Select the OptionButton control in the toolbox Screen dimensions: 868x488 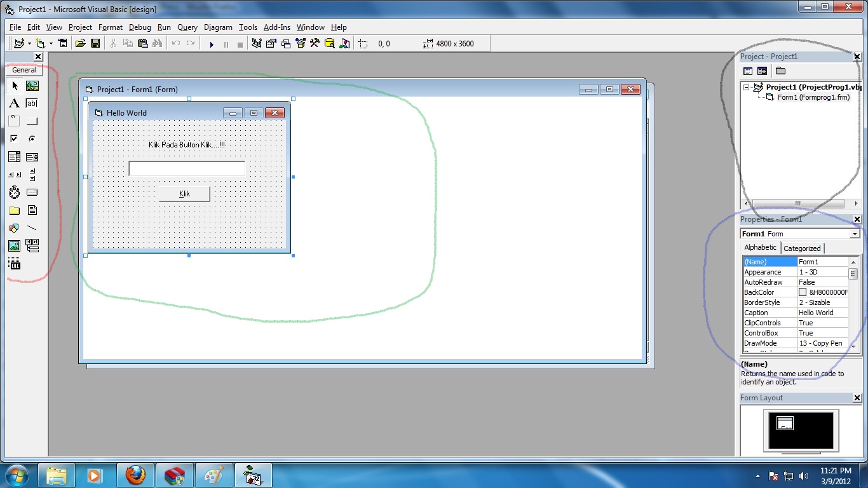coord(32,138)
